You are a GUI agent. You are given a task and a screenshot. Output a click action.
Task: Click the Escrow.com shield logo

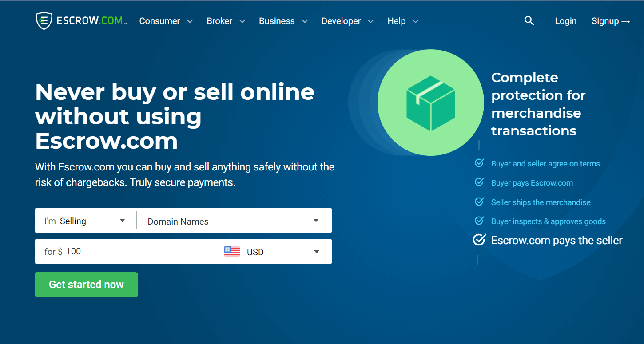pos(44,20)
